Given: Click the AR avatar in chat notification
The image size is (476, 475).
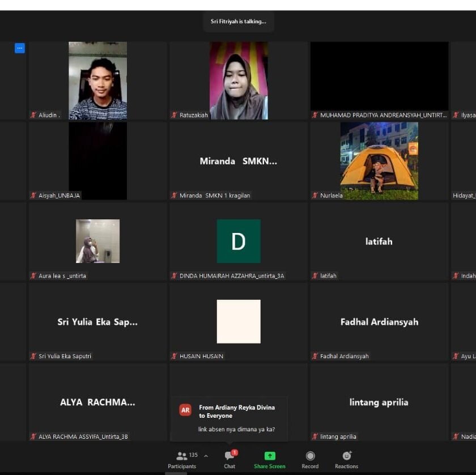Looking at the screenshot, I should [185, 410].
